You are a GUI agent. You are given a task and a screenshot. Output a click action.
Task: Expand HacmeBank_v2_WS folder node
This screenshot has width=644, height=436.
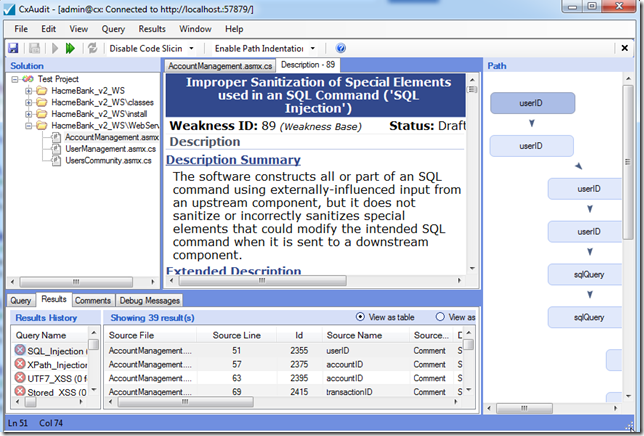pyautogui.click(x=28, y=91)
